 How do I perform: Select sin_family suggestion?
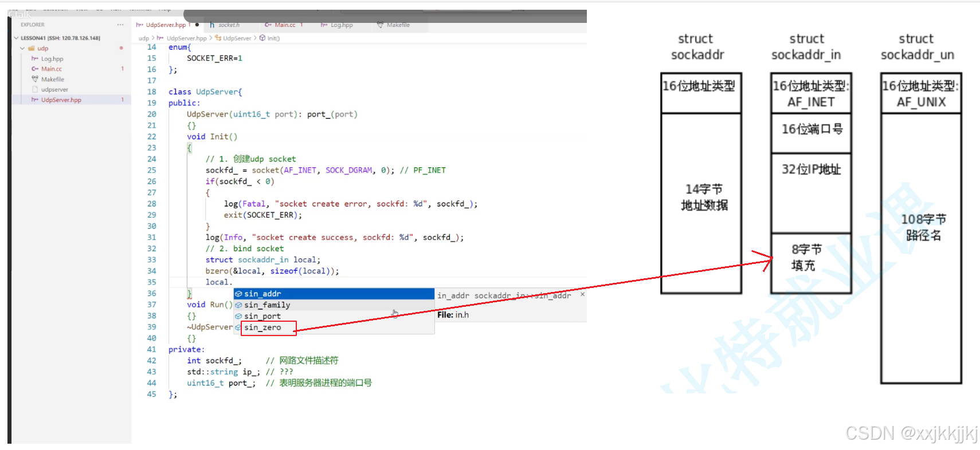[334, 305]
